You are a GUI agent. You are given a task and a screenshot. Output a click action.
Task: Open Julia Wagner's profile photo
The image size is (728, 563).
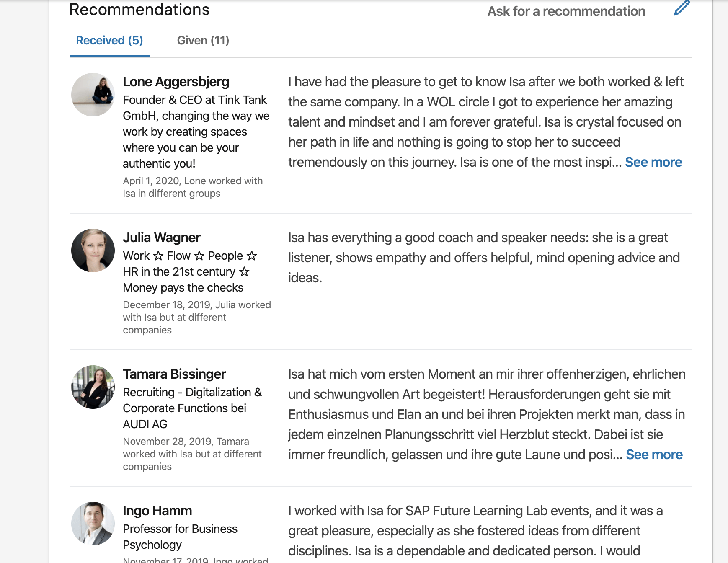coord(93,251)
